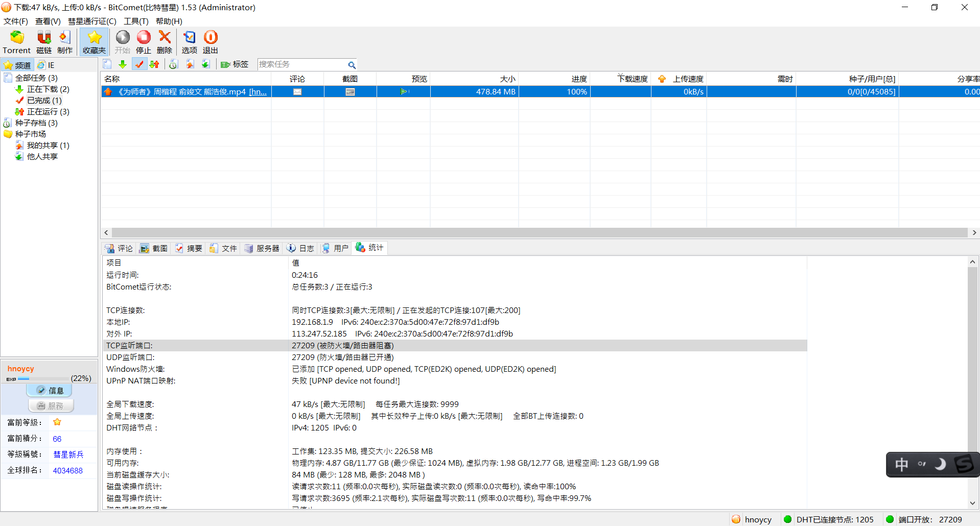This screenshot has height=526, width=980.
Task: Switch to the 服务器 tab
Action: click(262, 248)
